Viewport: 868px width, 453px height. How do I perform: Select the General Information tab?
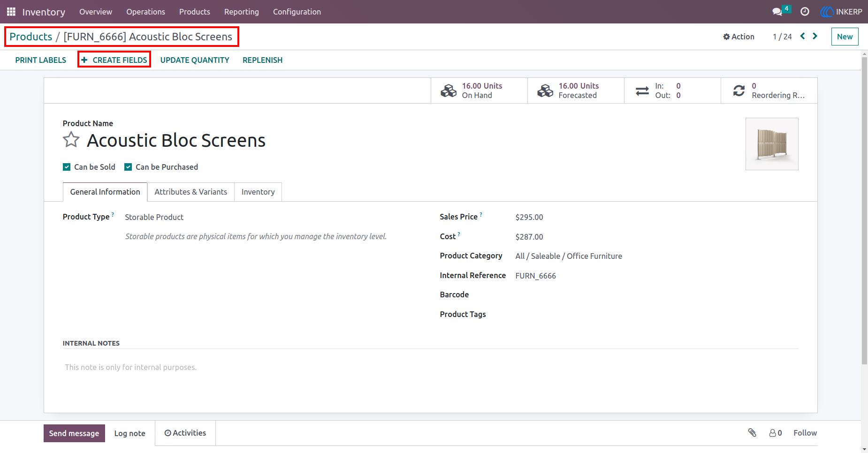[105, 192]
